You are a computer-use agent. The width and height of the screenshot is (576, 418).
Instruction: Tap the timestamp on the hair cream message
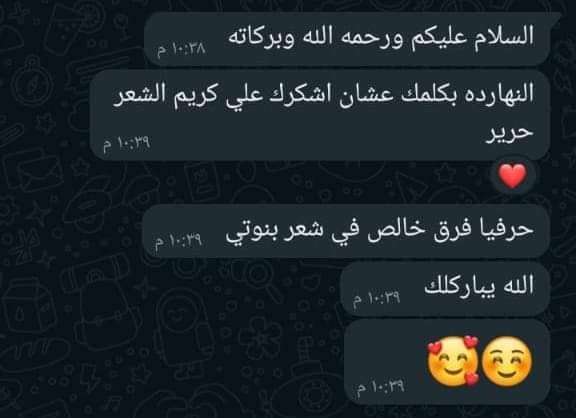pyautogui.click(x=127, y=144)
